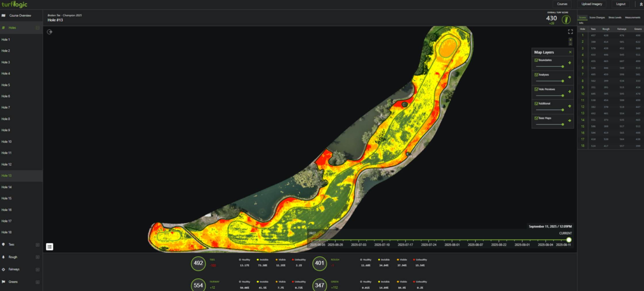Open the legend list icon on map
Image resolution: width=644 pixels, height=291 pixels.
[49, 247]
